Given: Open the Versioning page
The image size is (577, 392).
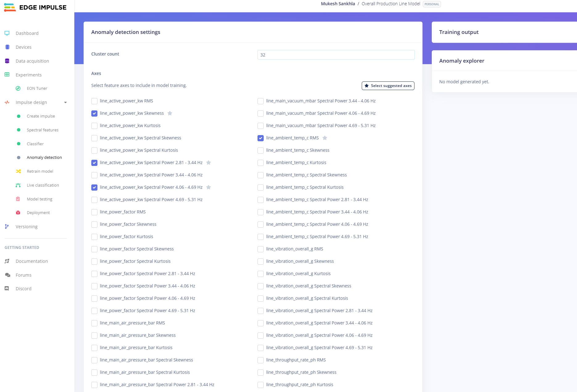Looking at the screenshot, I should pyautogui.click(x=27, y=226).
